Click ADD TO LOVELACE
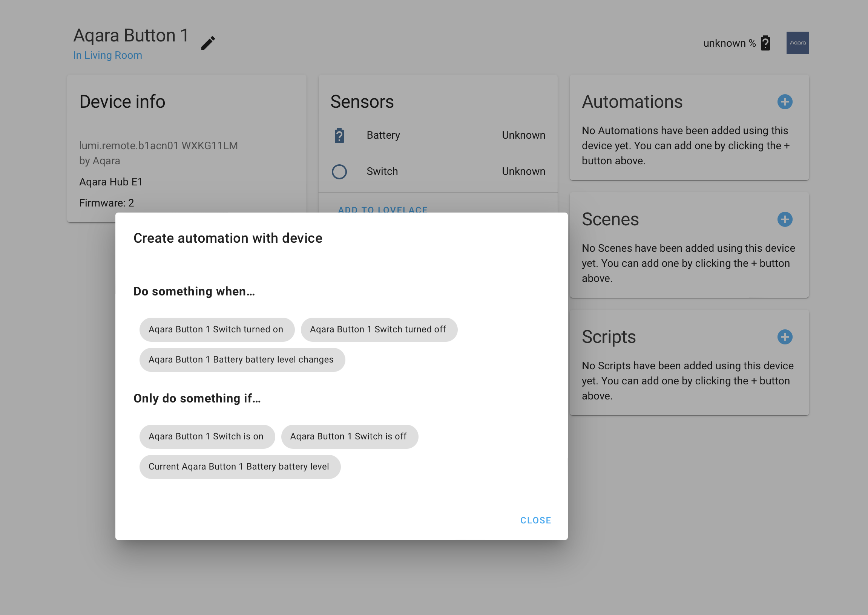868x615 pixels. (382, 210)
